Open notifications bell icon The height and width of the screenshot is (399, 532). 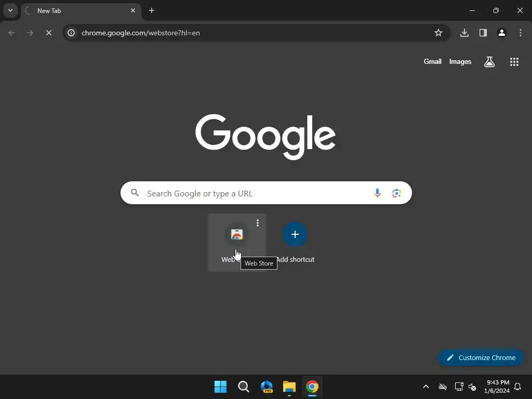pos(518,387)
